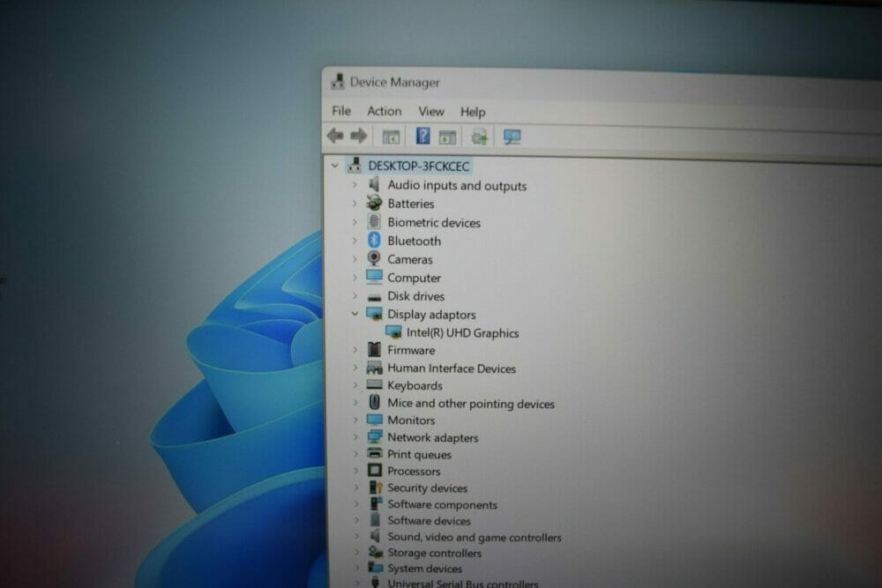The height and width of the screenshot is (588, 882).
Task: Expand Audio inputs and outputs chevron
Action: point(355,184)
